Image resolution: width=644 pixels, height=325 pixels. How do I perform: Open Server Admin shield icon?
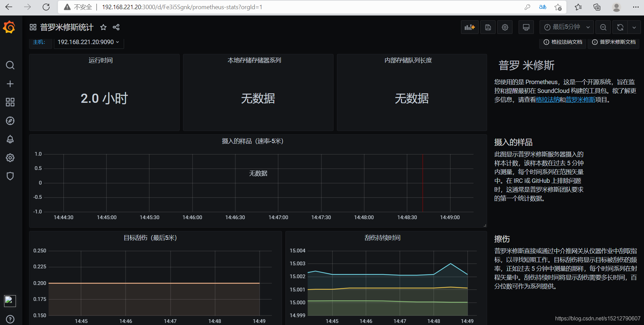[10, 176]
